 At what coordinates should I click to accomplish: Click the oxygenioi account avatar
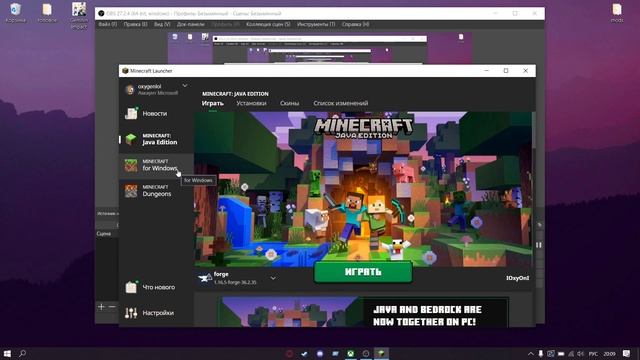130,89
